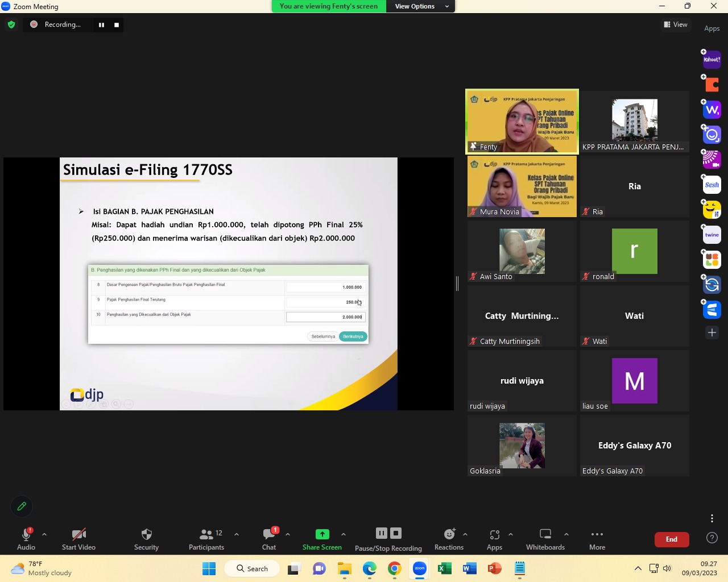728x582 pixels.
Task: Open the More menu
Action: [x=597, y=539]
